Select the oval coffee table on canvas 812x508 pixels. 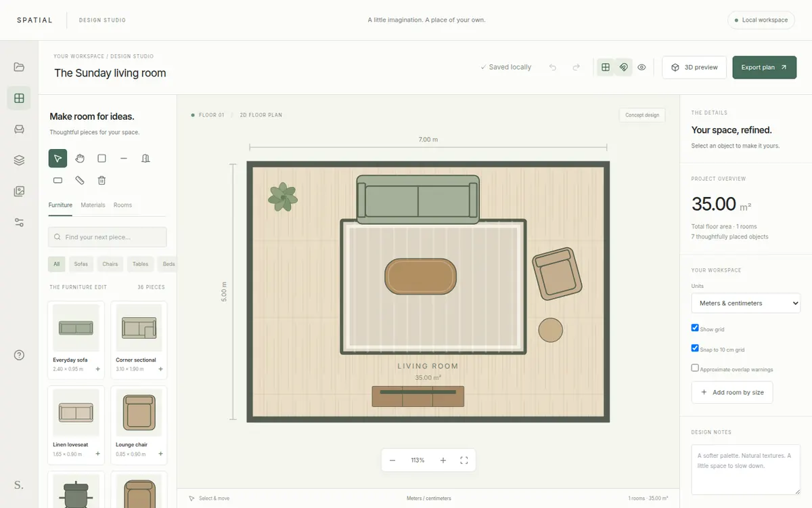coord(421,276)
